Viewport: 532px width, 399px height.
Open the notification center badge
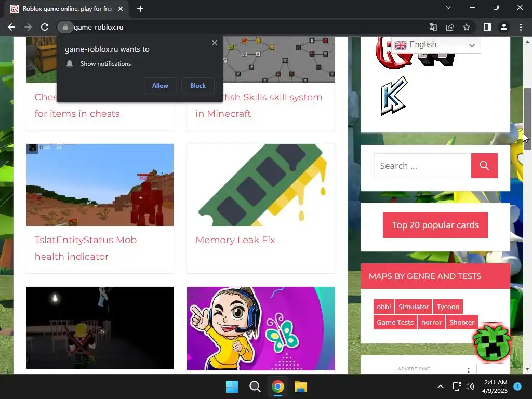tap(517, 386)
